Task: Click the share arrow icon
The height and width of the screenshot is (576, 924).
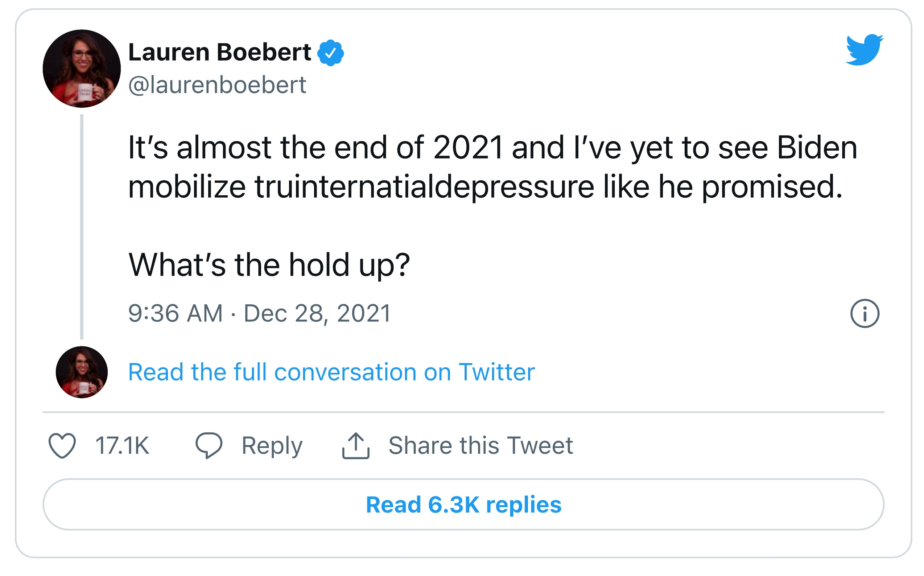Action: click(355, 445)
